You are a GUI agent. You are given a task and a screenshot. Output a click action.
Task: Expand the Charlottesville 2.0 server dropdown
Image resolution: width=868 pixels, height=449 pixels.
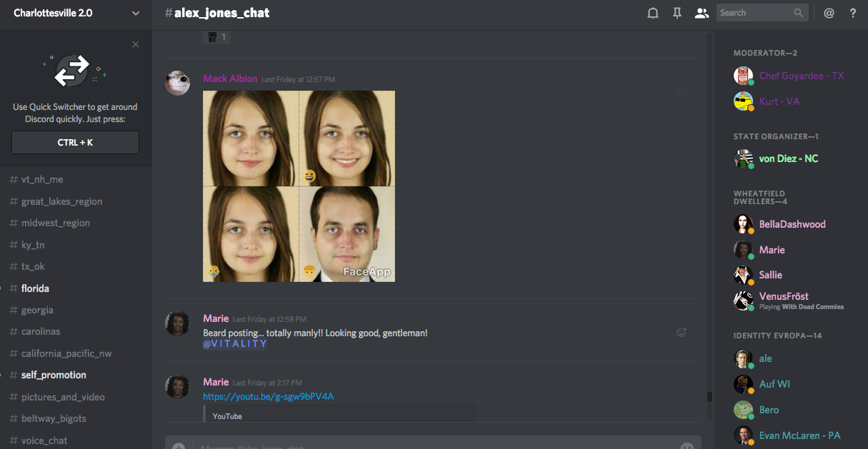pyautogui.click(x=136, y=13)
